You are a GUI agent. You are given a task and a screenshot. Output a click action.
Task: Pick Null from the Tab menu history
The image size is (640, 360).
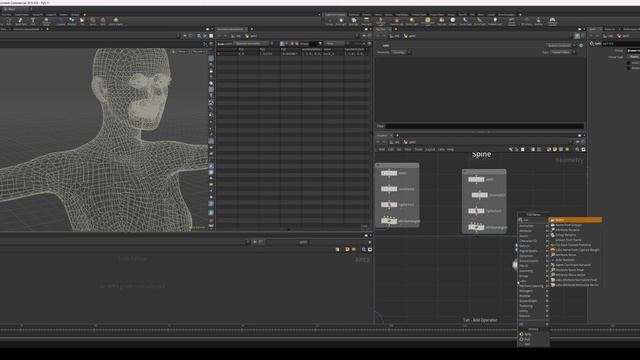527,339
